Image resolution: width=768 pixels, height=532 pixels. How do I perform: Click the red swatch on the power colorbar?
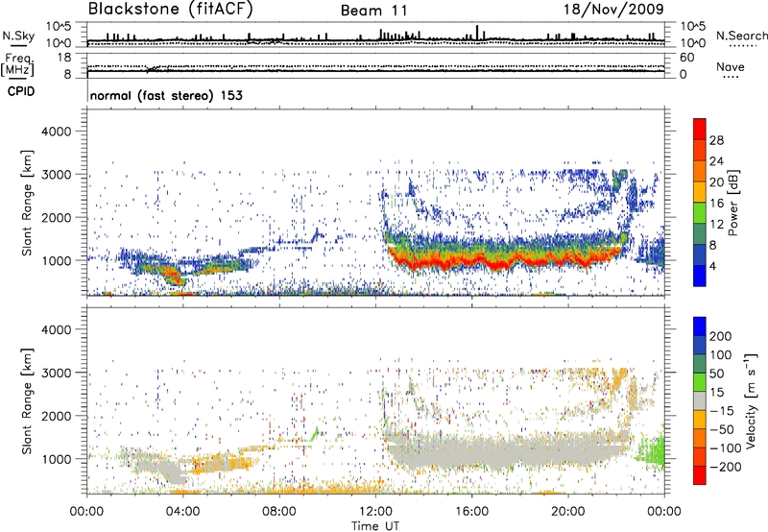click(x=700, y=127)
